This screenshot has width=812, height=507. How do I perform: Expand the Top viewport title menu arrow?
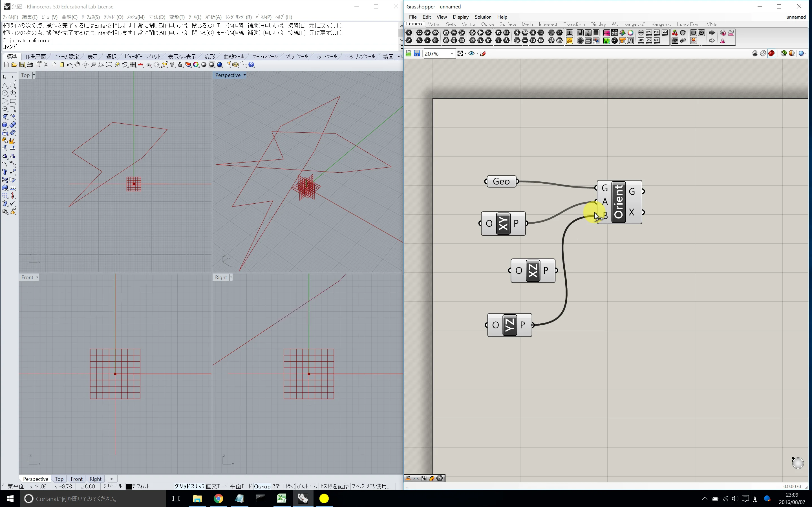point(34,75)
